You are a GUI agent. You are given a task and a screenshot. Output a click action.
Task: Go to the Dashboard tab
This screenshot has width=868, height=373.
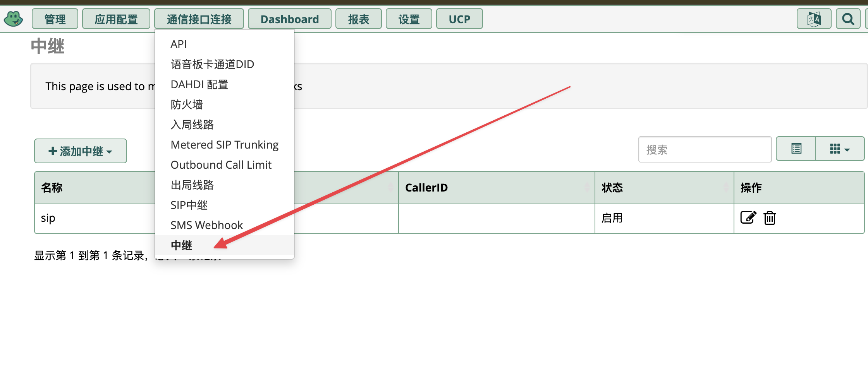[289, 19]
